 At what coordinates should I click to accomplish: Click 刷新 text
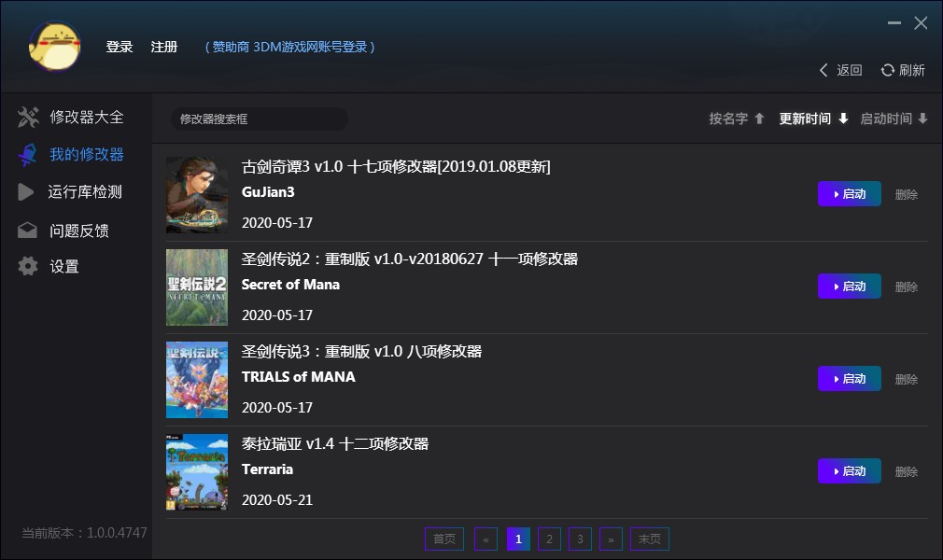click(x=912, y=70)
